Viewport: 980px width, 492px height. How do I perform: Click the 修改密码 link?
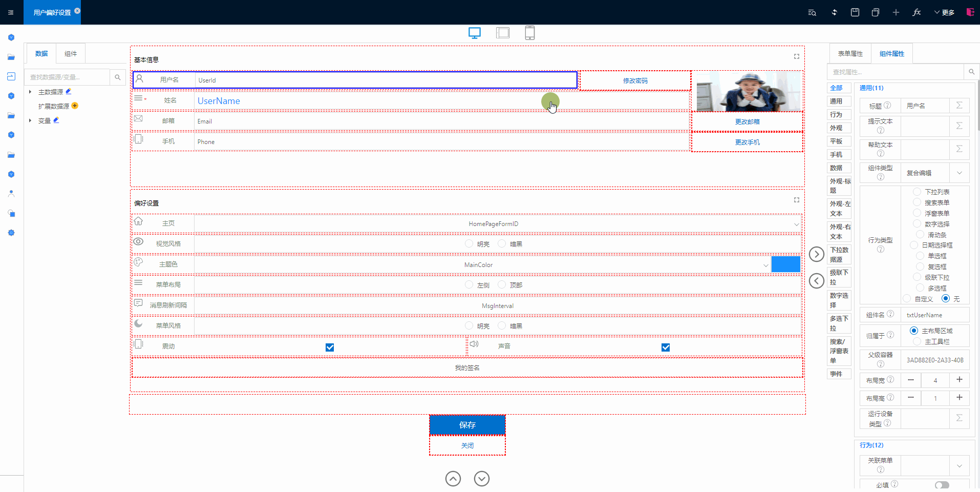[635, 81]
